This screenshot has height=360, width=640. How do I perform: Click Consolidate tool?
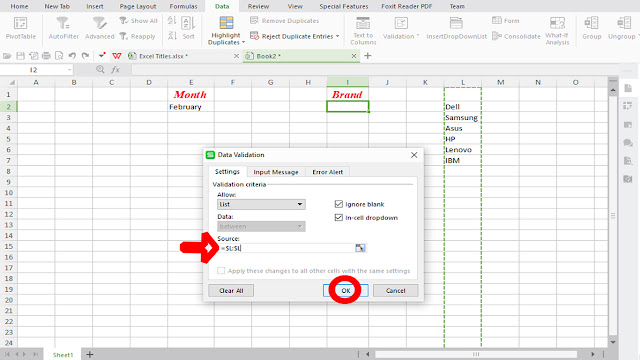click(x=516, y=36)
